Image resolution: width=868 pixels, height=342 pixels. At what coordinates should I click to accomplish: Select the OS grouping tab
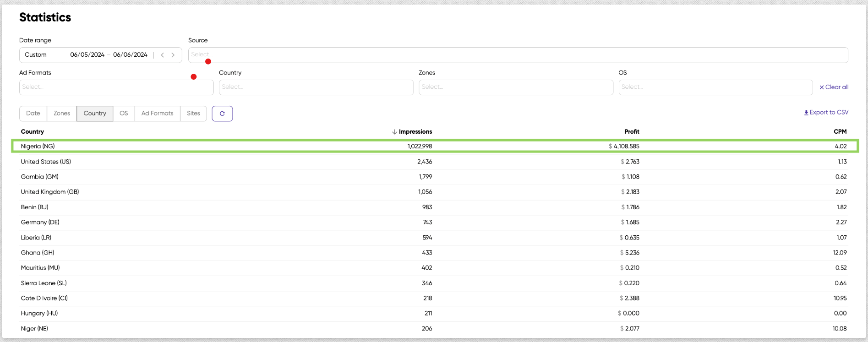124,114
